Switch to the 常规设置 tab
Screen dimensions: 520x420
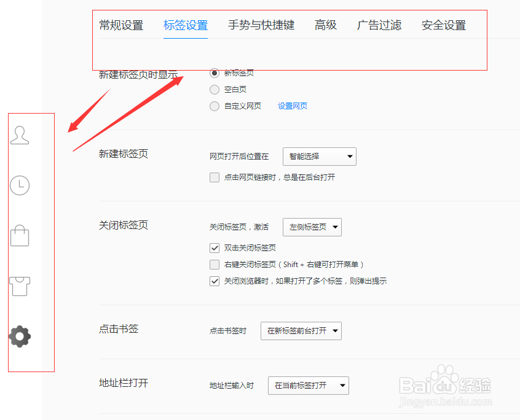(x=121, y=25)
